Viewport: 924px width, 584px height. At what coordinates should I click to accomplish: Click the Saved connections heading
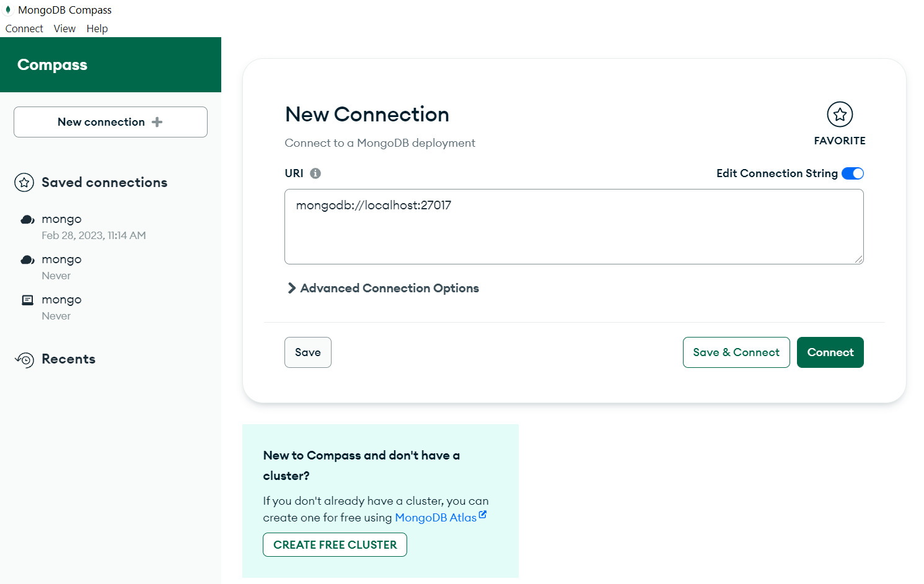pyautogui.click(x=104, y=183)
